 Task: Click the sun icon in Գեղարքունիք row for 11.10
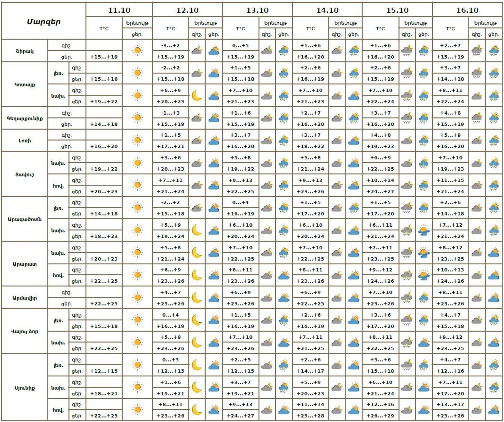coord(137,118)
